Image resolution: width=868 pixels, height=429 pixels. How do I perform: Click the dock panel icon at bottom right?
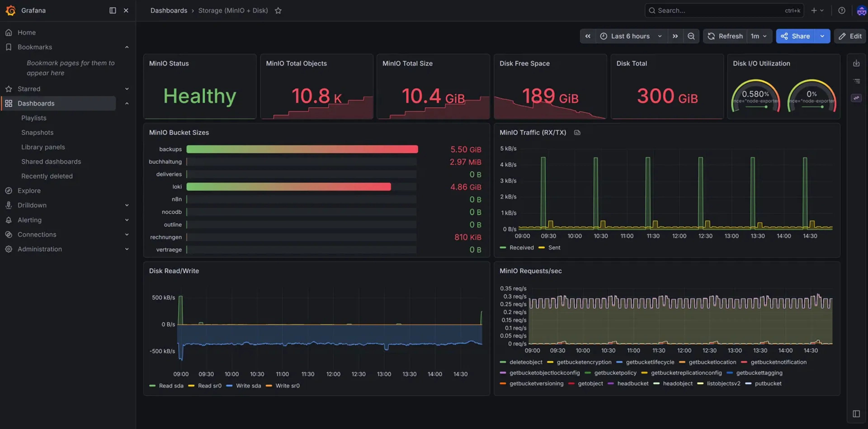pyautogui.click(x=856, y=413)
